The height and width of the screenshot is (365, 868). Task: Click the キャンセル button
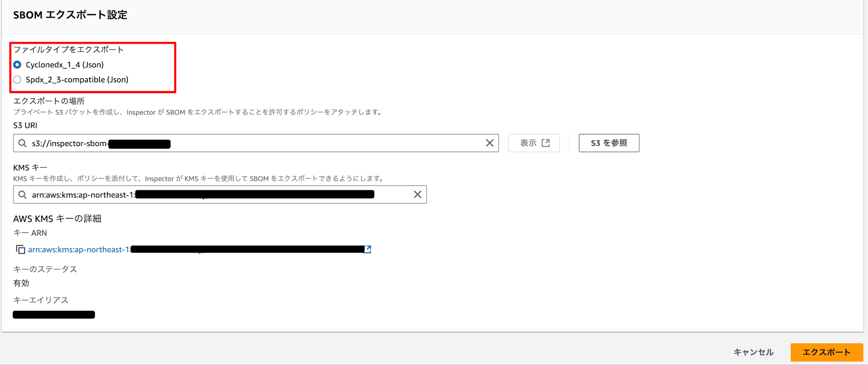(x=753, y=352)
